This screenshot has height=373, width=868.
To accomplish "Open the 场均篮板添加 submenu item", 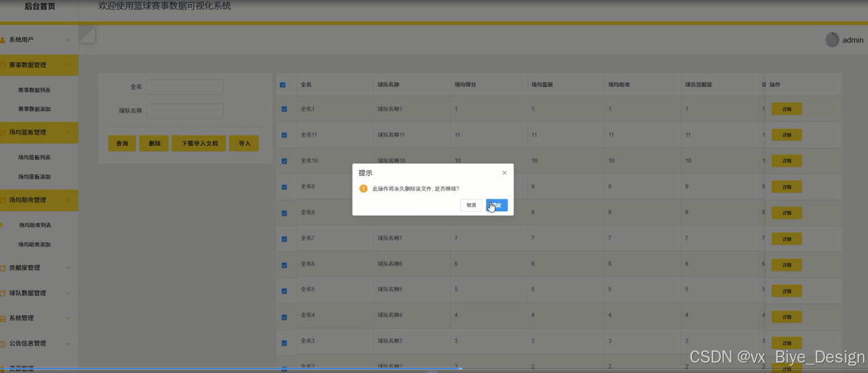I will pos(34,176).
